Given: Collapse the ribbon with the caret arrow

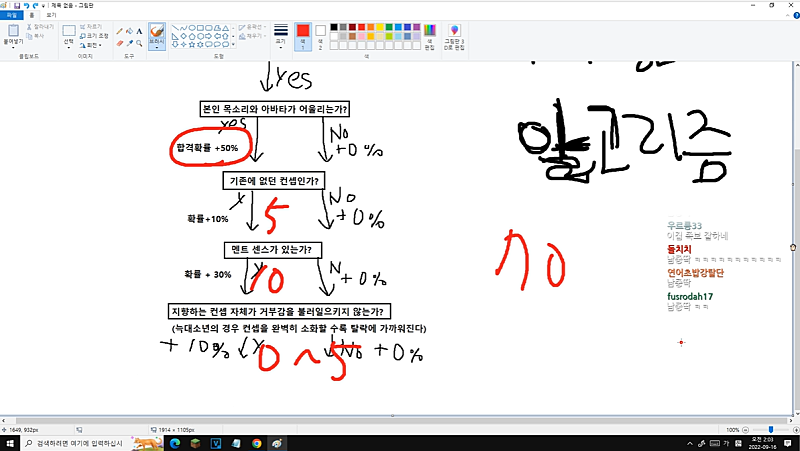Looking at the screenshot, I should point(788,16).
